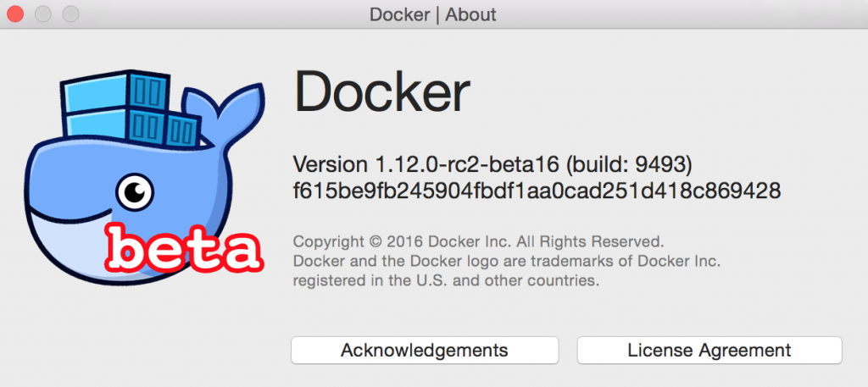The width and height of the screenshot is (868, 387).
Task: Click the grayed zoom window button
Action: coord(71,14)
